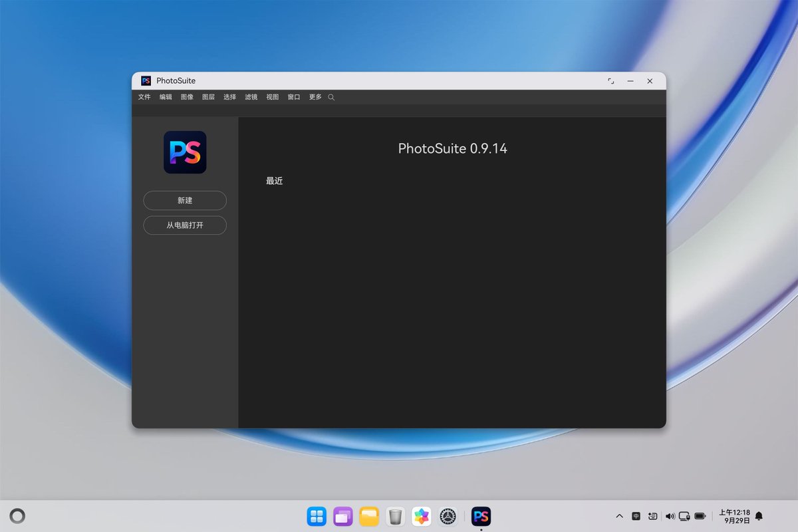Open the purple multitasking view icon
Screen dimensions: 798x532
click(x=343, y=516)
